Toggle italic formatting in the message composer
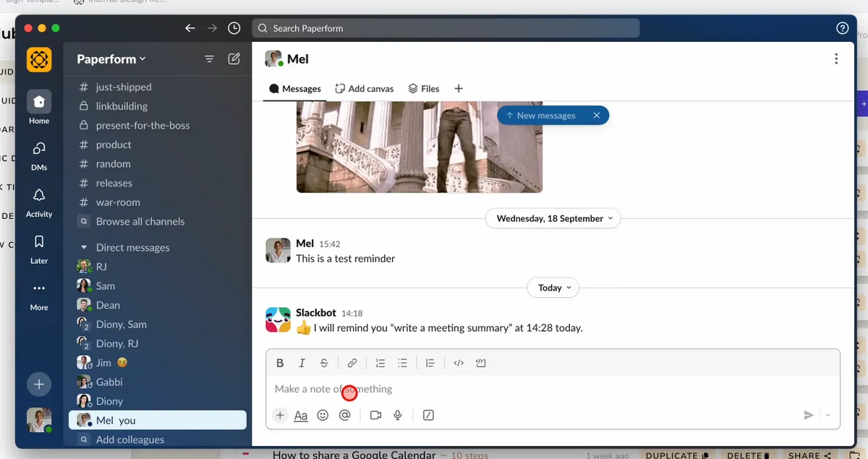The image size is (868, 459). pyautogui.click(x=302, y=362)
